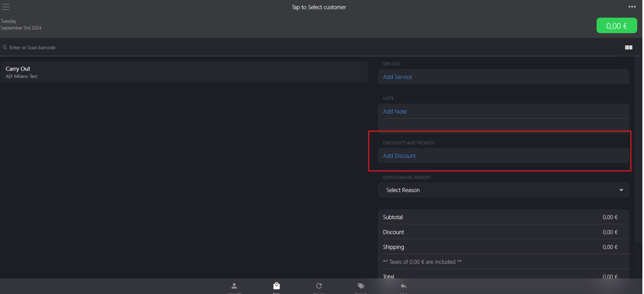Open the person profile tab icon
The width and height of the screenshot is (644, 294).
coord(234,286)
